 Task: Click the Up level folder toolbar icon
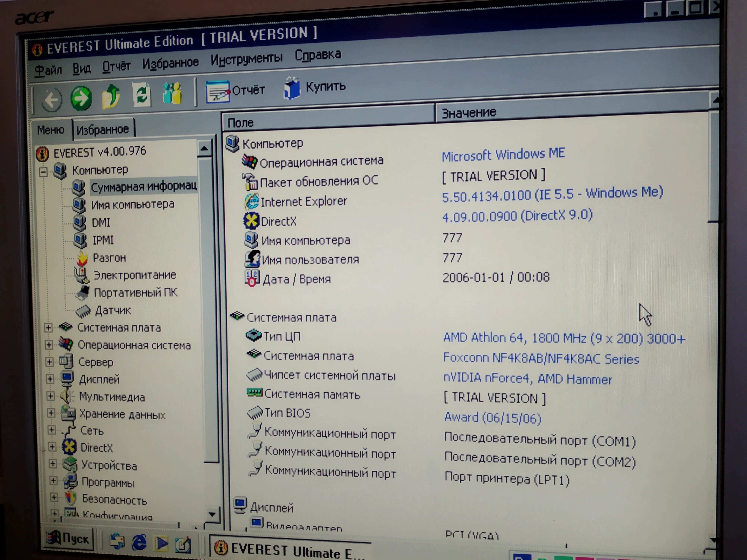[111, 97]
